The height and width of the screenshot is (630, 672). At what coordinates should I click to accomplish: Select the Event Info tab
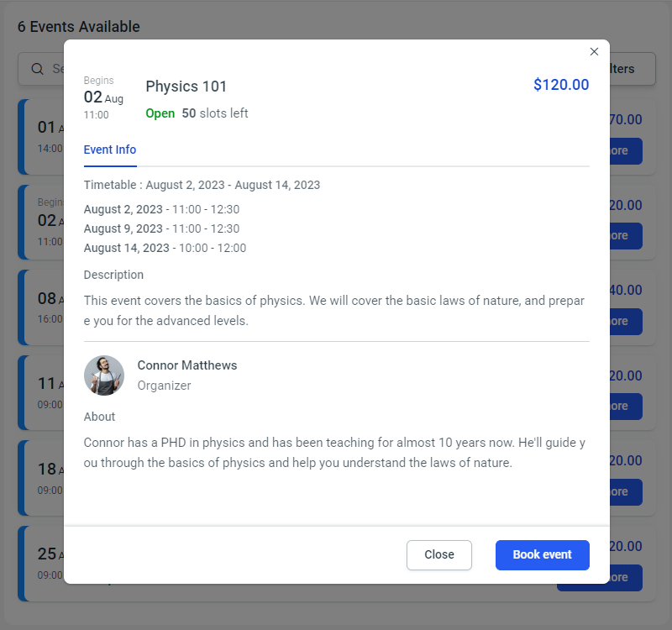[110, 150]
